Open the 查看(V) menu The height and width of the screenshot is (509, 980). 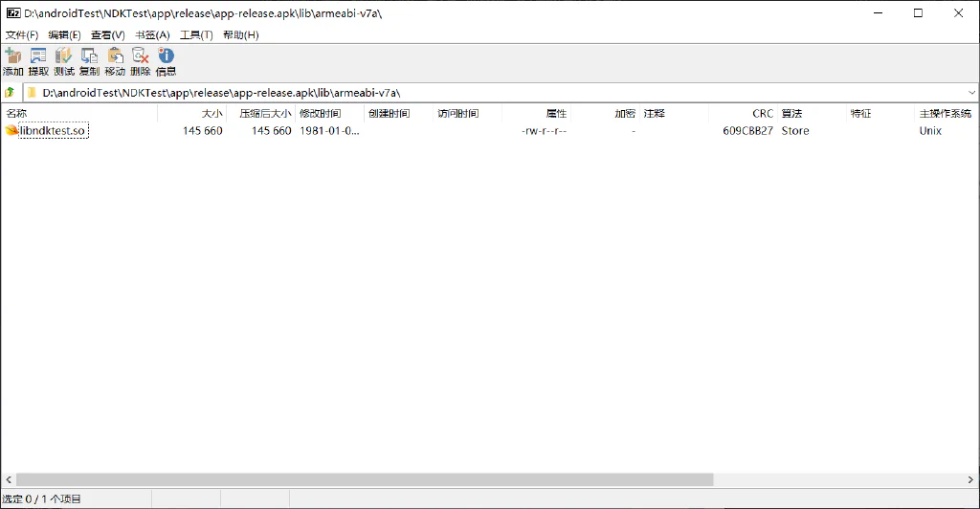click(107, 35)
